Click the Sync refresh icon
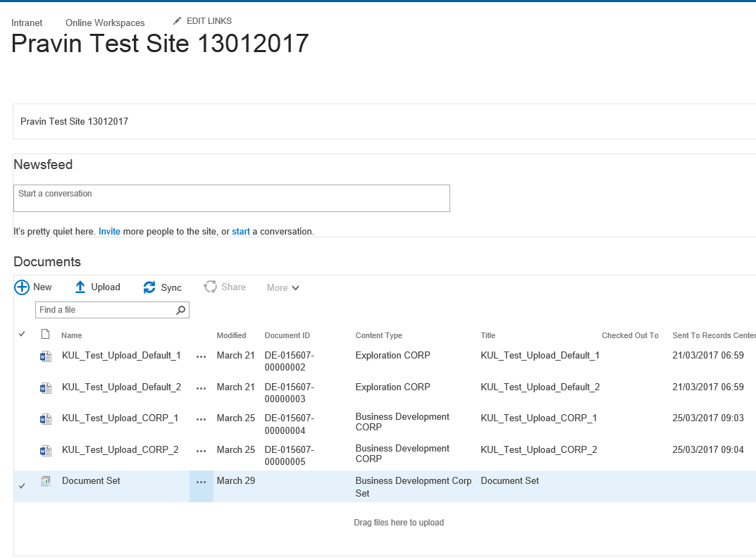The image size is (756, 560). point(149,287)
